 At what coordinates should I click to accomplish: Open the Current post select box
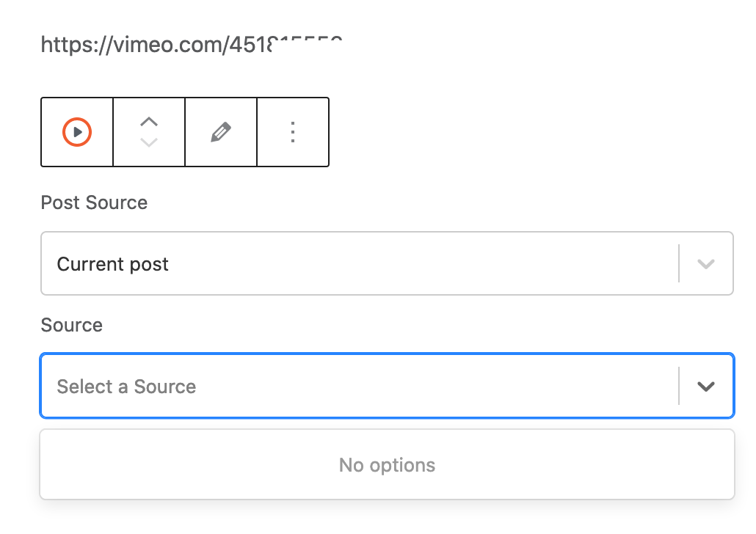tap(387, 263)
